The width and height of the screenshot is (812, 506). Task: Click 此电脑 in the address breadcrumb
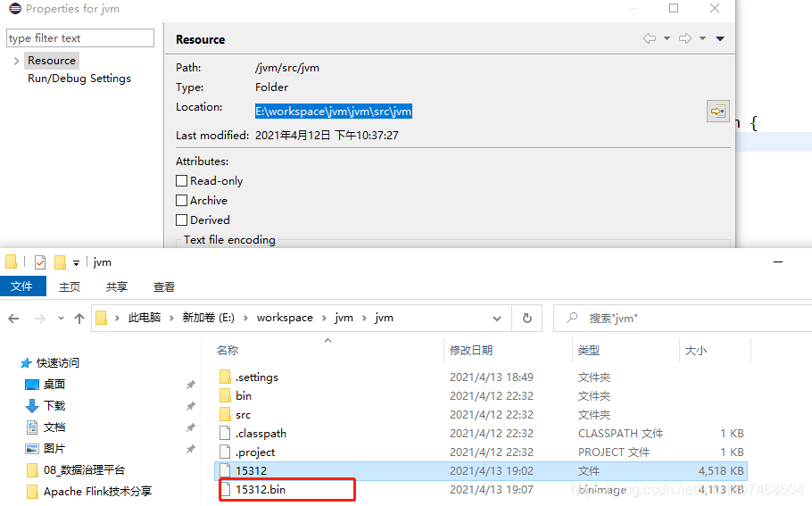145,318
